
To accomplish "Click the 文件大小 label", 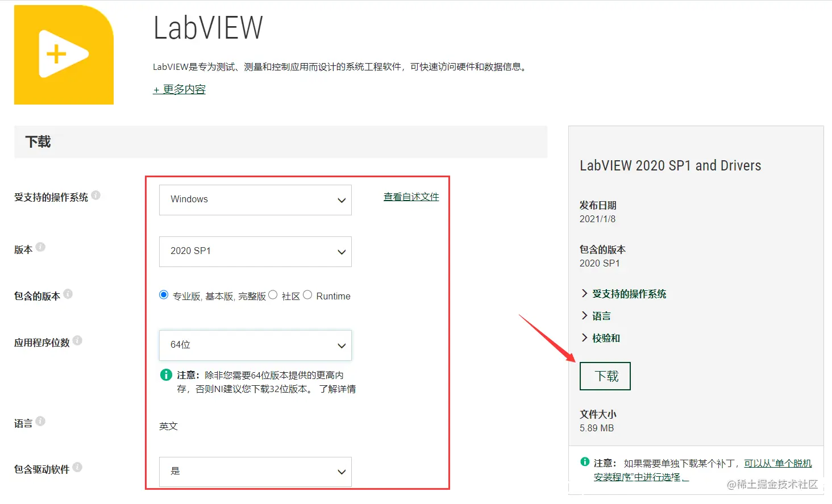I will [x=598, y=414].
